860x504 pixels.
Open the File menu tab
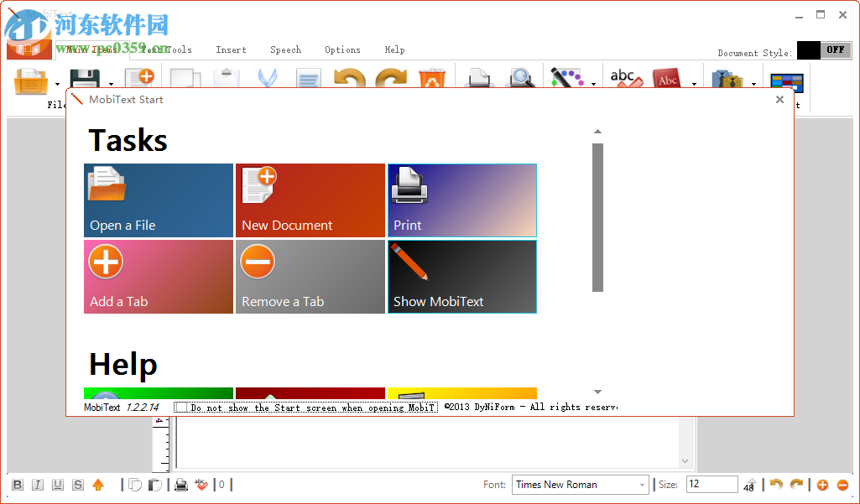coord(29,49)
